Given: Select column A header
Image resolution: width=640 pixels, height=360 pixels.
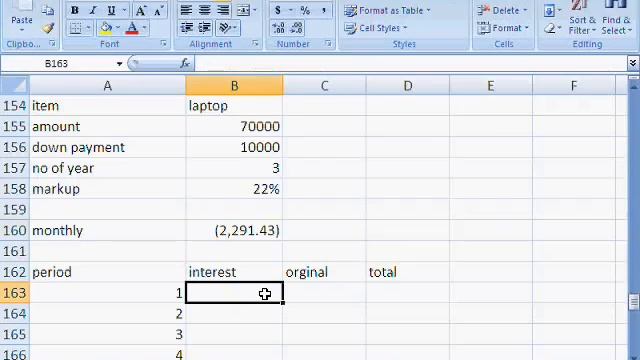Looking at the screenshot, I should 107,86.
